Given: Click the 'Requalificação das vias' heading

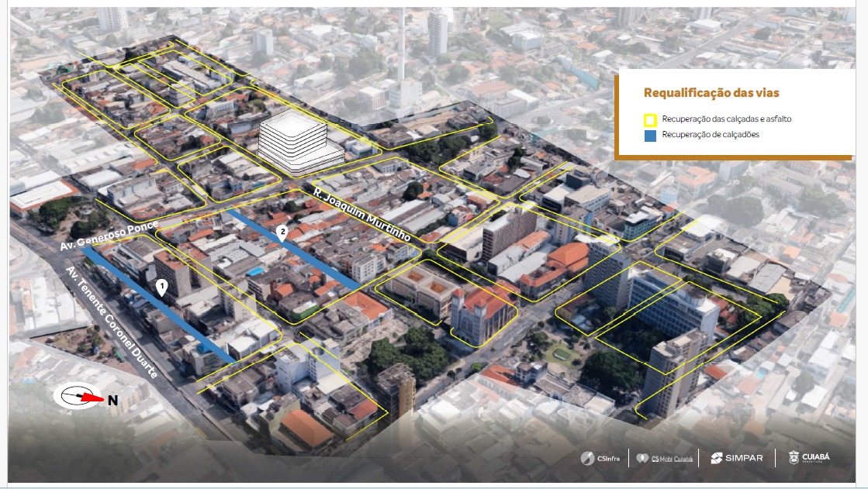Looking at the screenshot, I should pyautogui.click(x=711, y=93).
